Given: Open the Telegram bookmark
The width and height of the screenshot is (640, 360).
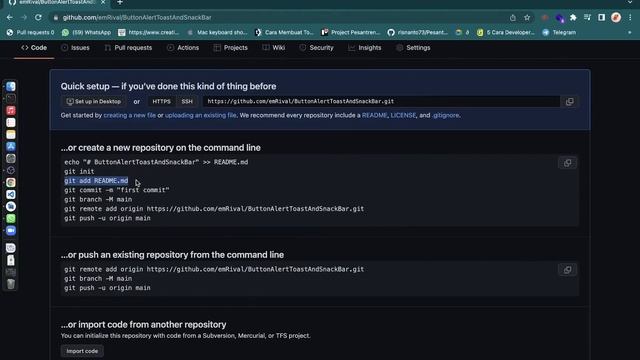Looking at the screenshot, I should pos(559,32).
